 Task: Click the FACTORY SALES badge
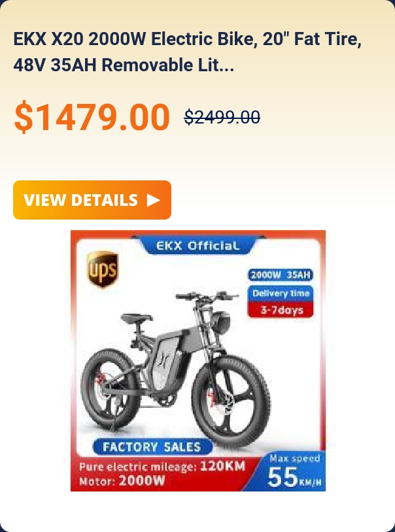[152, 446]
